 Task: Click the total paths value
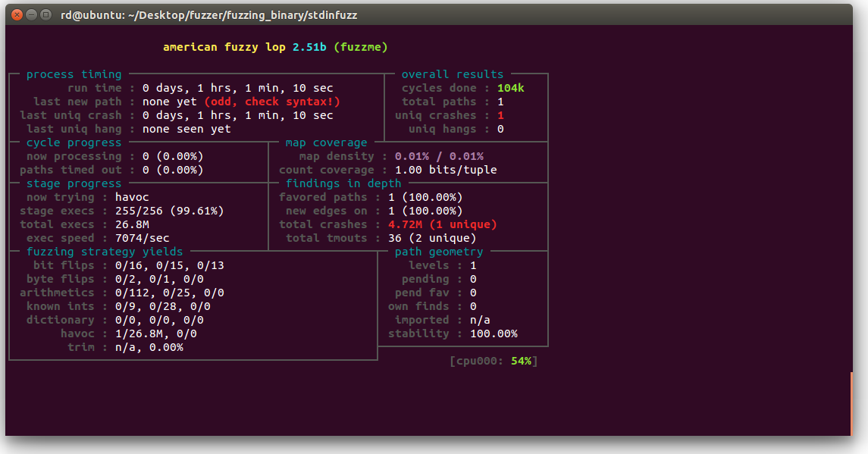point(500,102)
